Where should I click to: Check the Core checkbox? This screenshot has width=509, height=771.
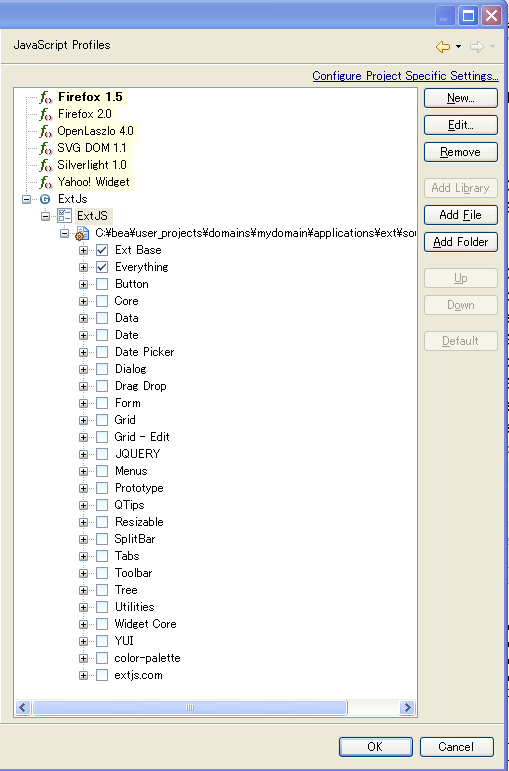pos(102,301)
